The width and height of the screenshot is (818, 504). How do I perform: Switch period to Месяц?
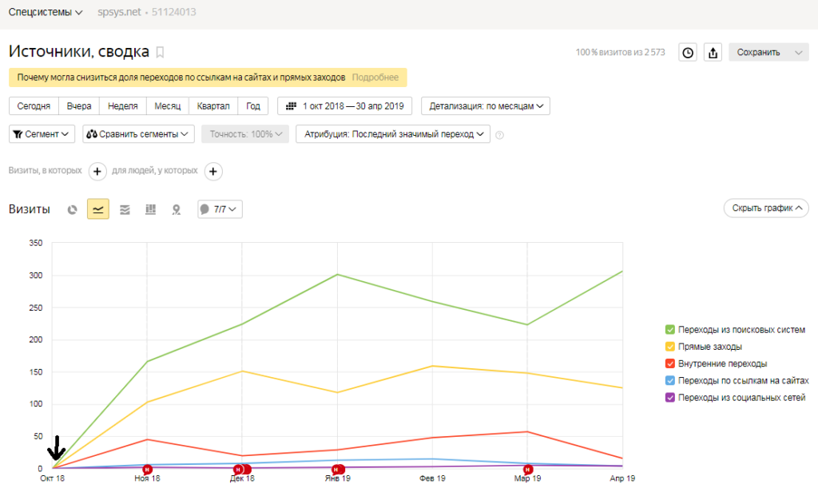168,106
